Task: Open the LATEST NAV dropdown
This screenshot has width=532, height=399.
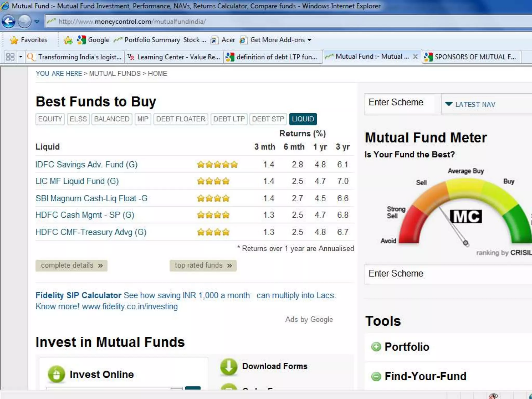Action: click(x=470, y=104)
